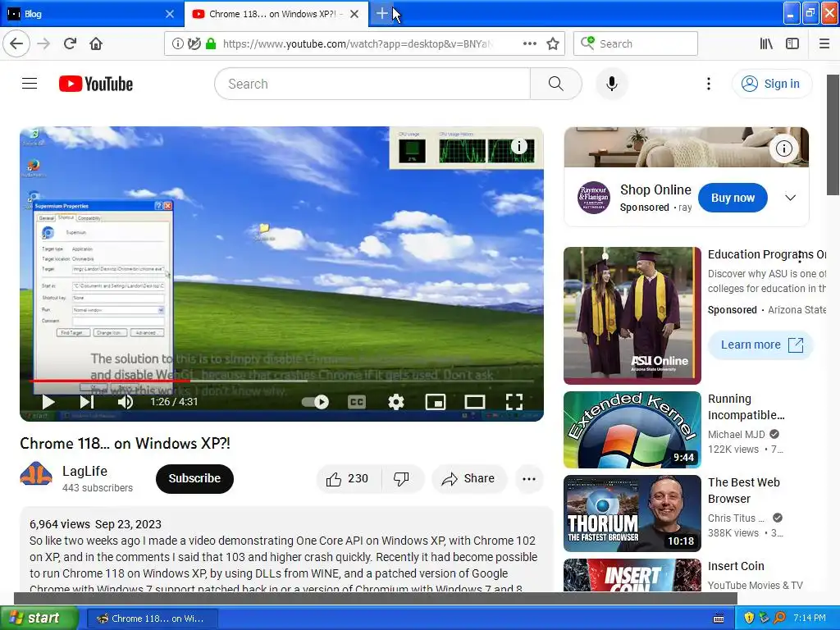Reload the current page
The width and height of the screenshot is (840, 630).
(71, 43)
